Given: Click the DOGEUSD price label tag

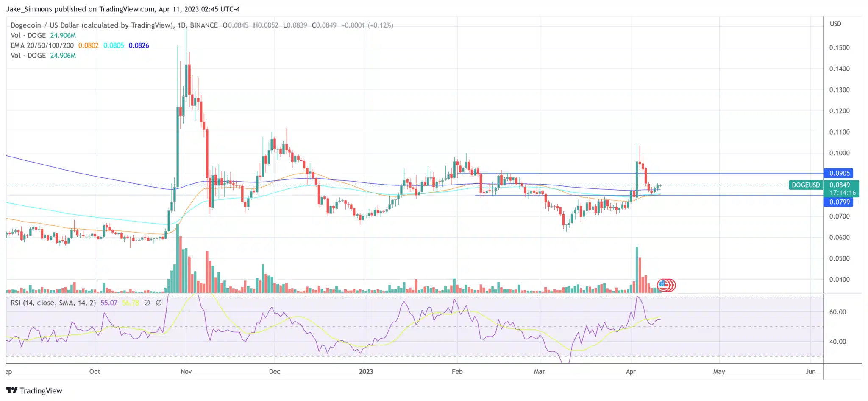Looking at the screenshot, I should 806,185.
